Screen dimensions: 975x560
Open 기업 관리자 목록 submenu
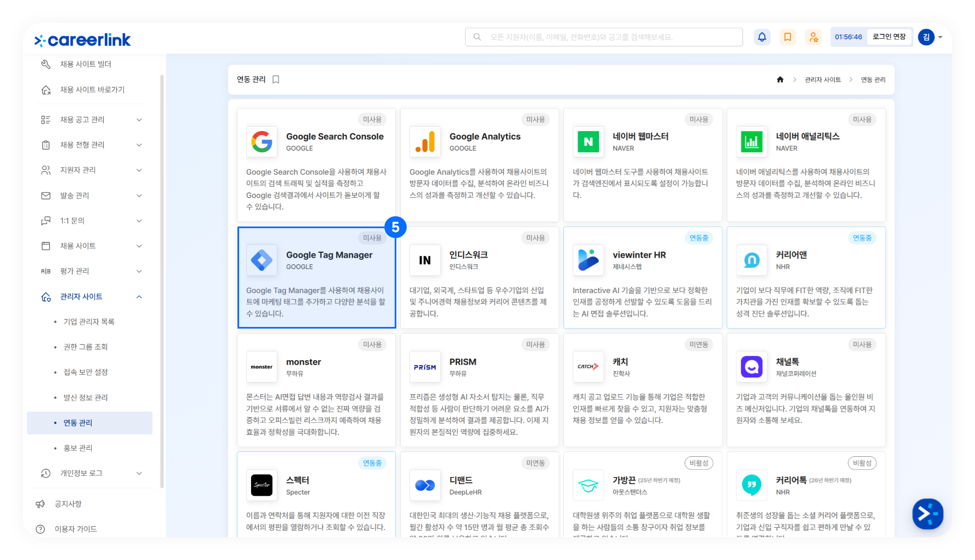pos(89,321)
